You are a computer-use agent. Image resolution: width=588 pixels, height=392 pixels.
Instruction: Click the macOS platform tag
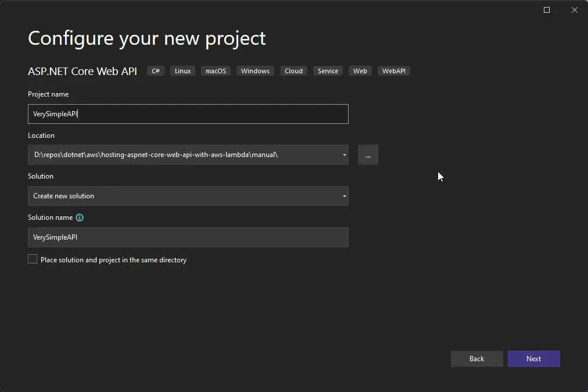216,70
